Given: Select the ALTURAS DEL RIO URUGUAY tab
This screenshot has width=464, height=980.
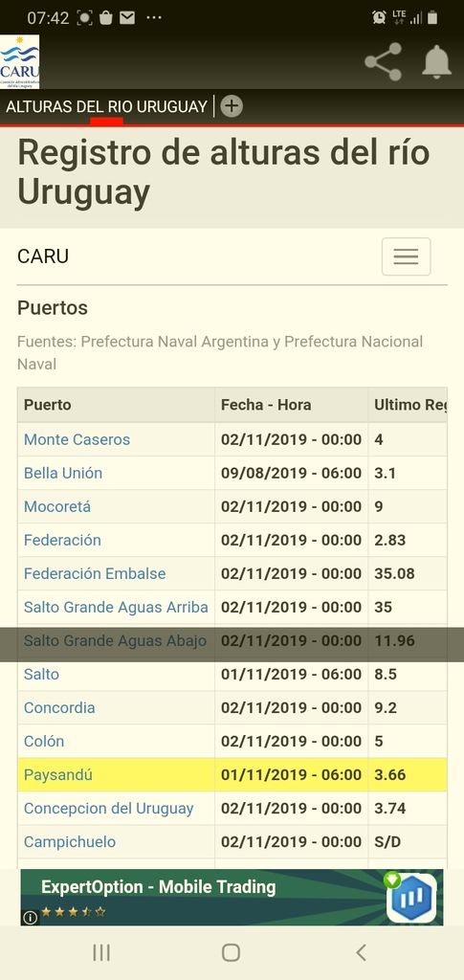Looking at the screenshot, I should [106, 106].
